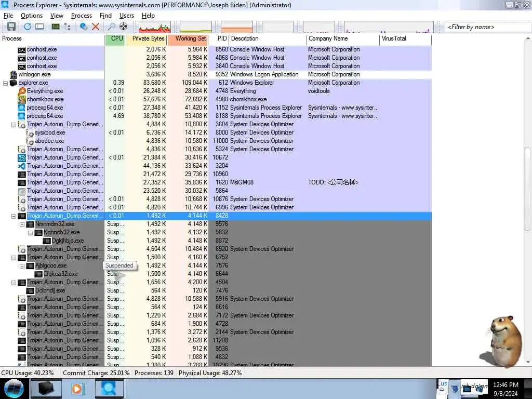Sort by the Working Set column header

(x=188, y=38)
